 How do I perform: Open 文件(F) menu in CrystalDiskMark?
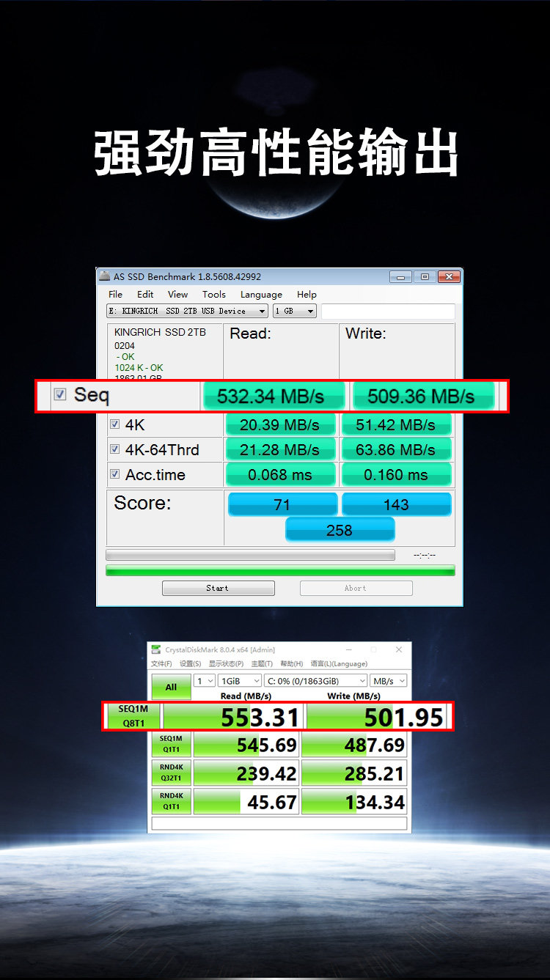tap(161, 663)
